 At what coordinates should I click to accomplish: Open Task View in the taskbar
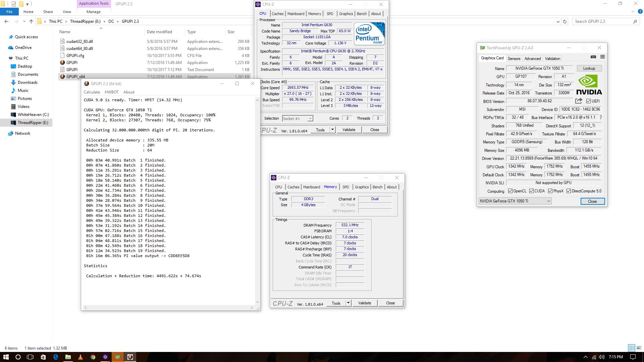coord(30,357)
